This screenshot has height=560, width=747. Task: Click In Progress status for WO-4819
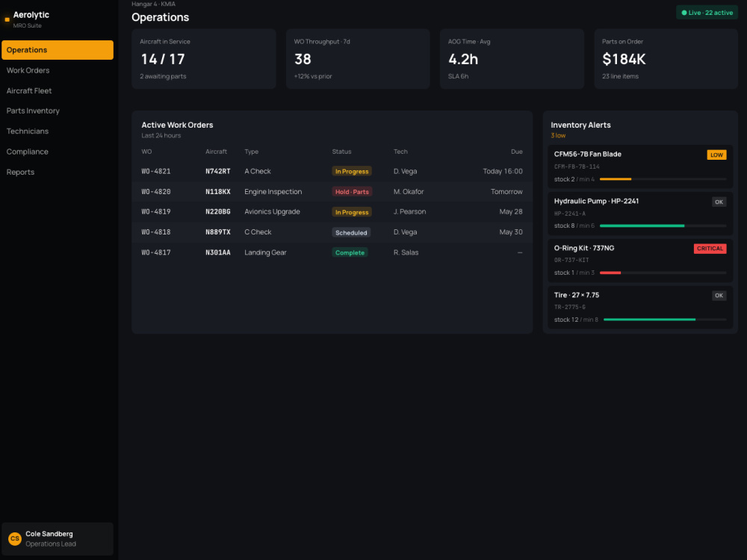click(352, 212)
